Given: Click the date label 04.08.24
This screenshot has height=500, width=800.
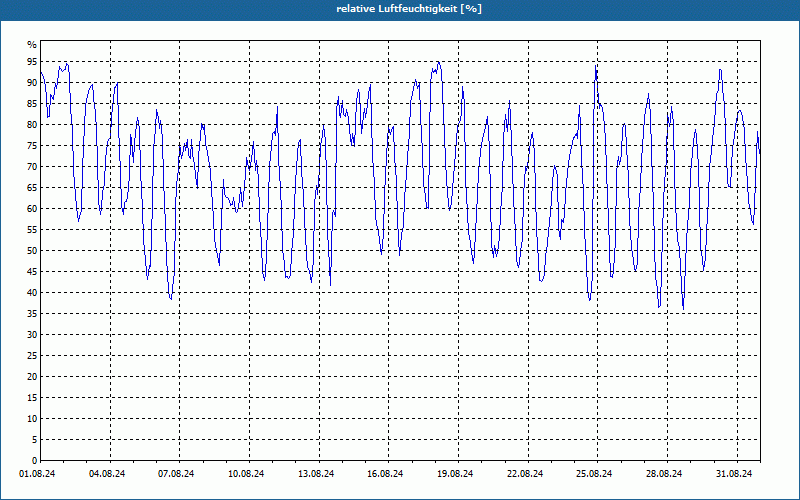Looking at the screenshot, I should tap(107, 474).
